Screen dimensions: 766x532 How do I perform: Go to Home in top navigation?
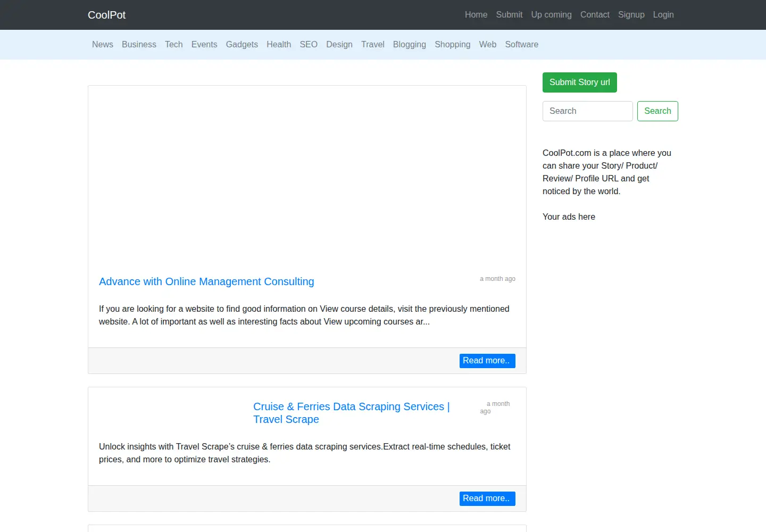coord(476,15)
